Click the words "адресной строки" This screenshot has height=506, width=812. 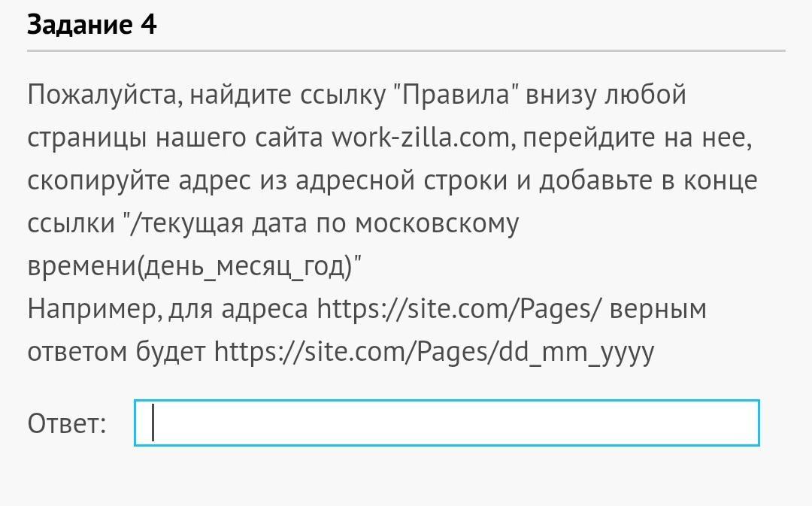pyautogui.click(x=387, y=181)
